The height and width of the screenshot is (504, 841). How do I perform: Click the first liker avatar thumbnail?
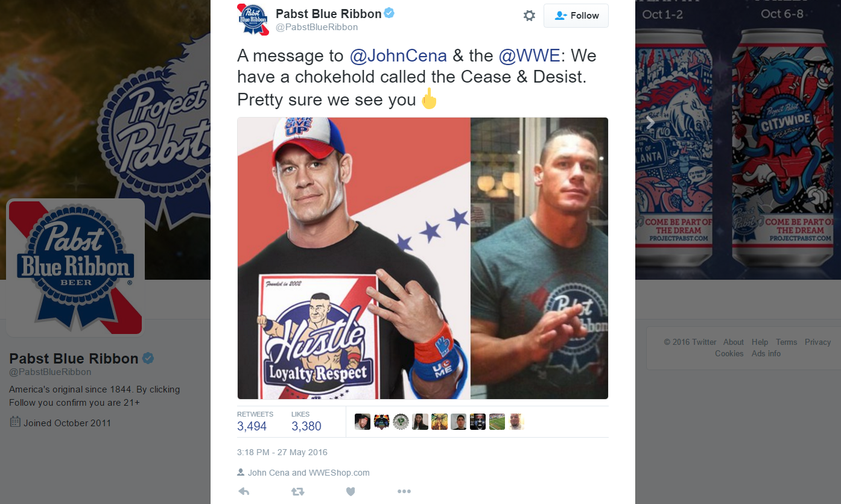pos(363,421)
